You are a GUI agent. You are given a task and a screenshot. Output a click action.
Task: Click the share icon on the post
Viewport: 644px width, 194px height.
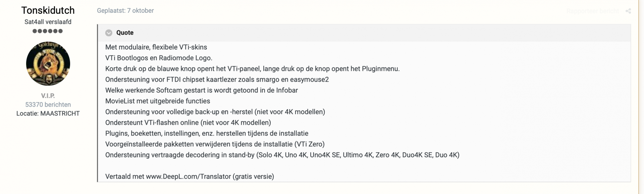click(629, 11)
